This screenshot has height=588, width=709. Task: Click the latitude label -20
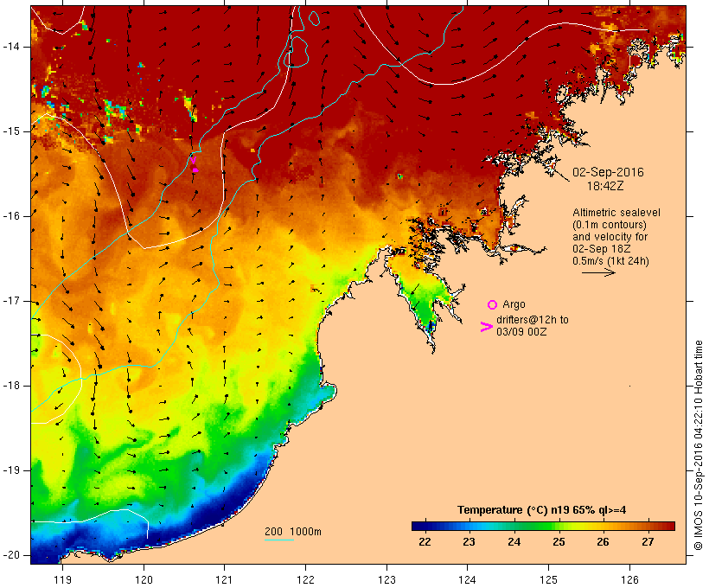pos(11,555)
